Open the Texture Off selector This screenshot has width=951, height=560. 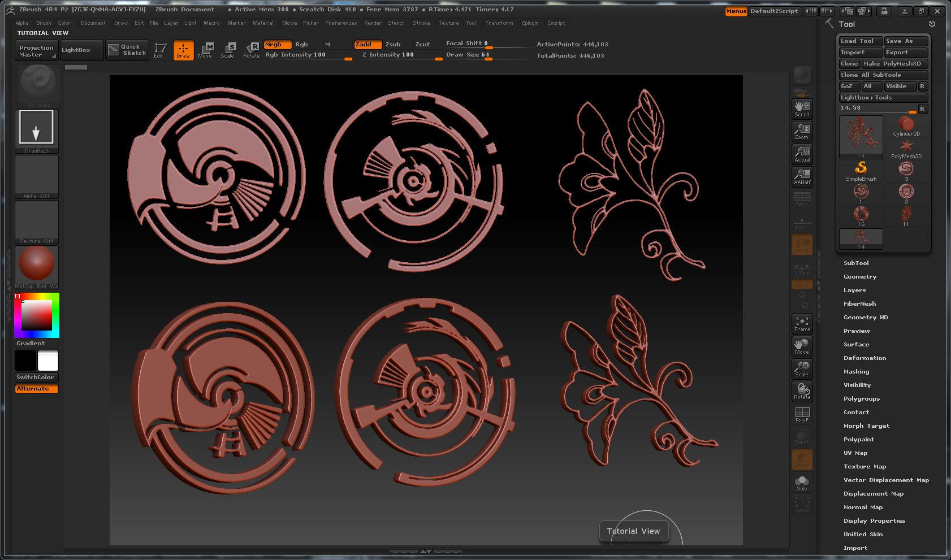click(37, 222)
